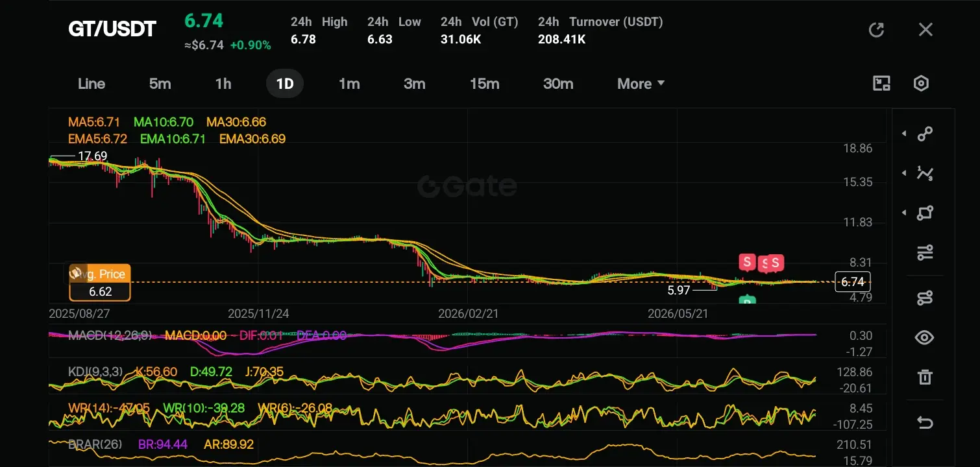Click the 2025/11/24 date label
This screenshot has width=980, height=467.
(258, 314)
